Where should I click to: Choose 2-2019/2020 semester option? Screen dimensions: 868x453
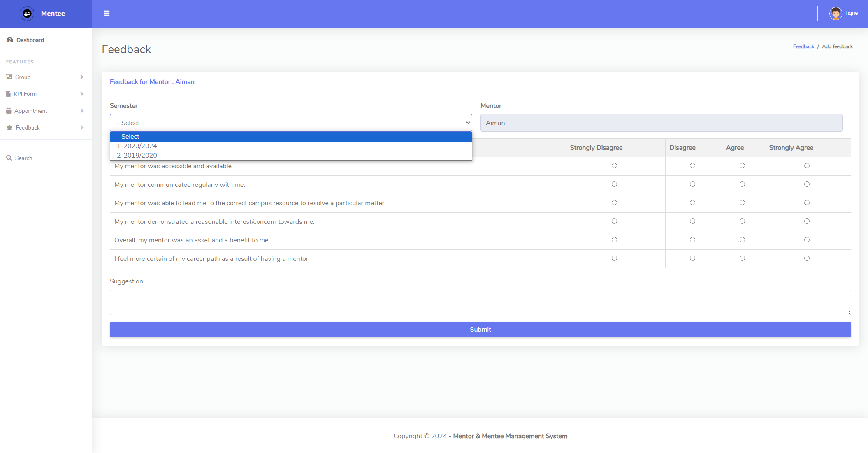(137, 156)
